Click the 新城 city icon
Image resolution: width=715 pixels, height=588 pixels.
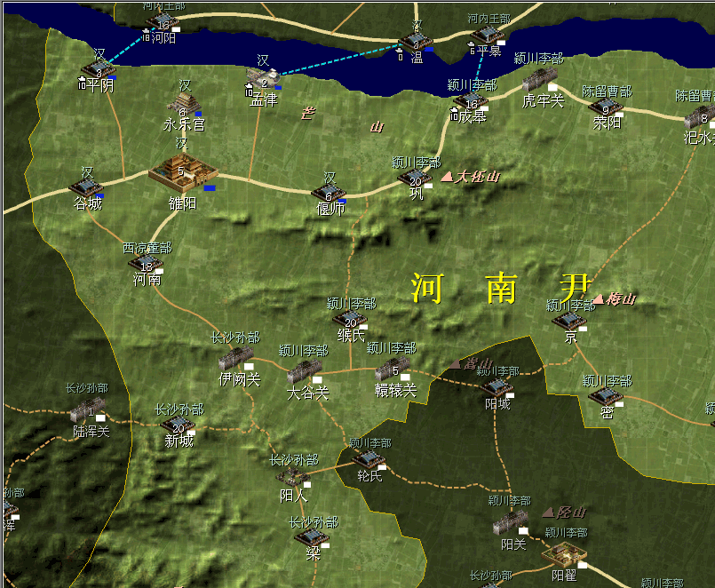[x=177, y=425]
